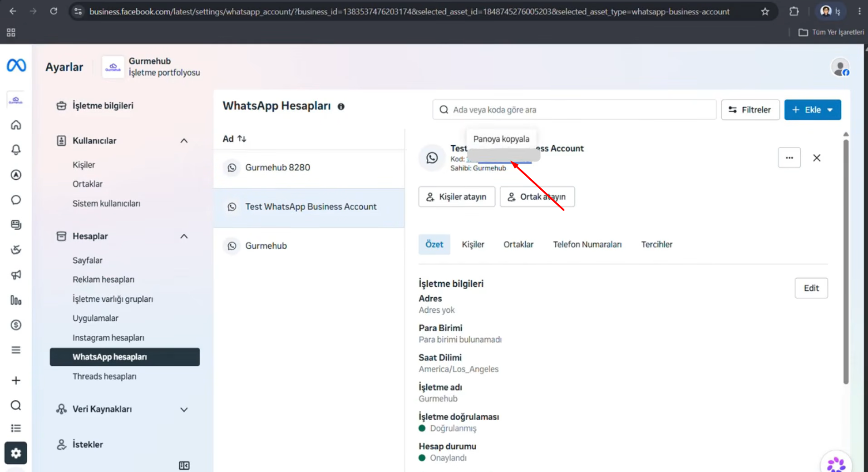Collapse the Hesaplar section
This screenshot has width=868, height=472.
tap(184, 236)
